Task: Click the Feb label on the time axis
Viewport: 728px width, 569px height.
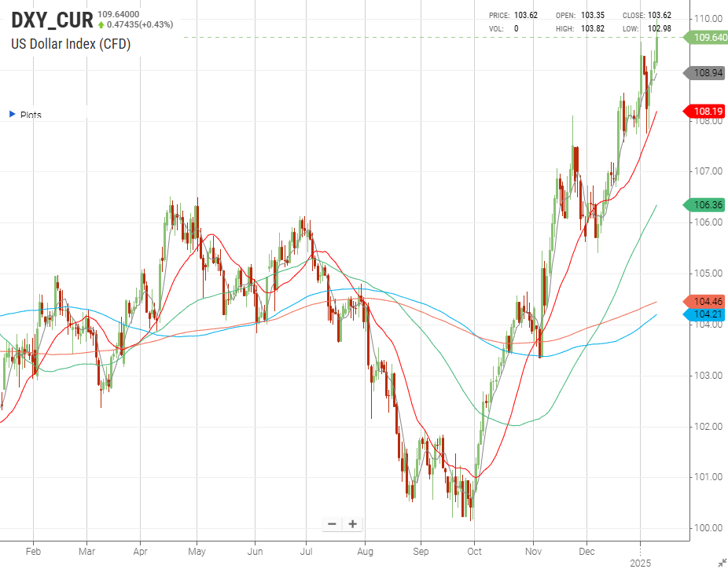Action: point(33,552)
